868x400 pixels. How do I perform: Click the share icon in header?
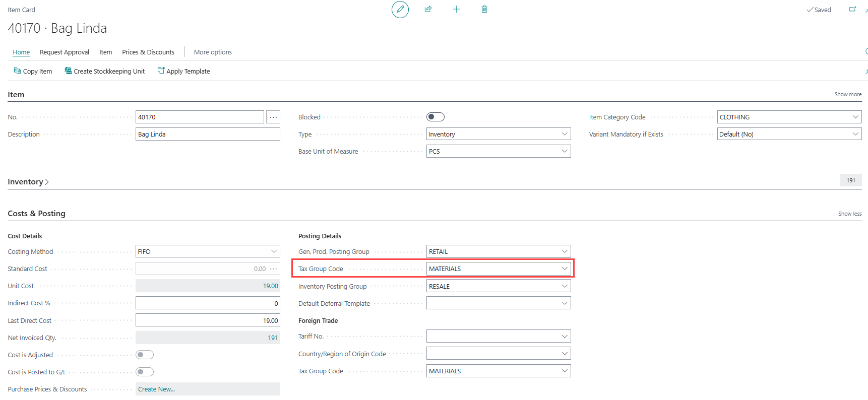pyautogui.click(x=428, y=9)
